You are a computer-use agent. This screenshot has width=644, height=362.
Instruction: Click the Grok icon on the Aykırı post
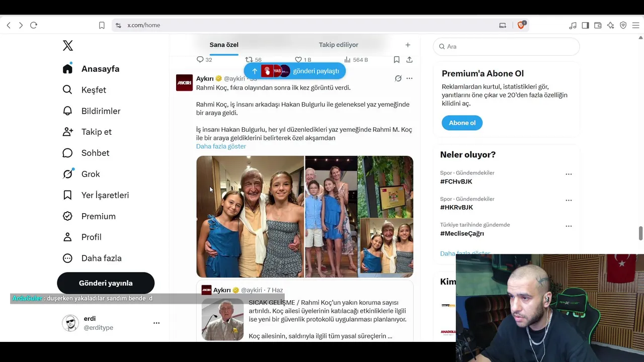pos(398,78)
